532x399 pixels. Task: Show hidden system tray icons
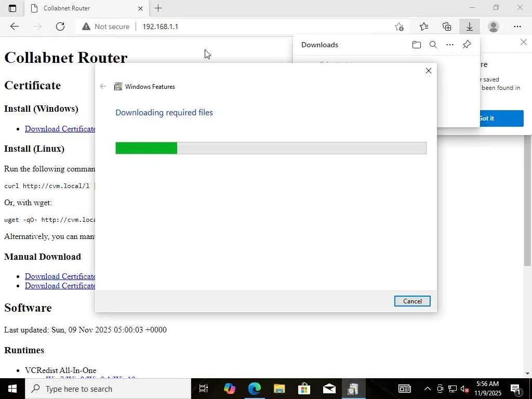pyautogui.click(x=428, y=389)
